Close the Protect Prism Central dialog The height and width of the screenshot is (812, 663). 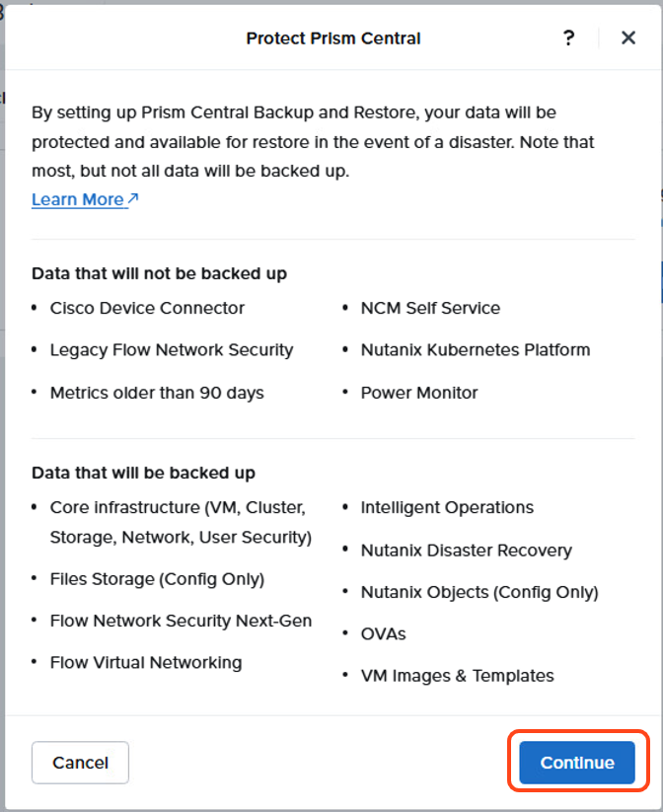[x=628, y=37]
